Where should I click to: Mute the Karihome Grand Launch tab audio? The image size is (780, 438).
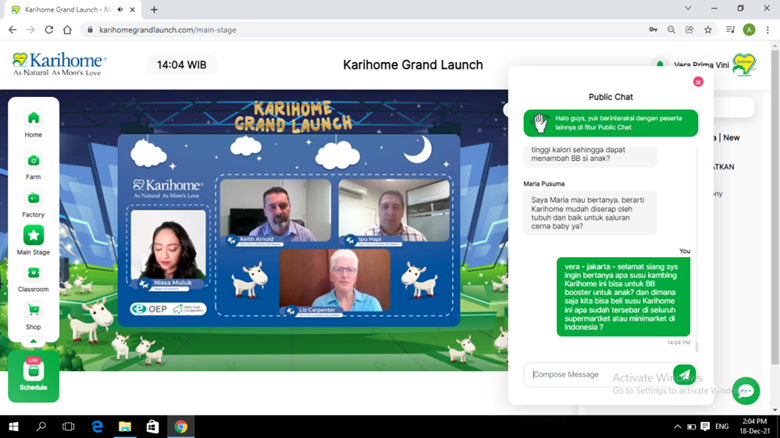[120, 9]
